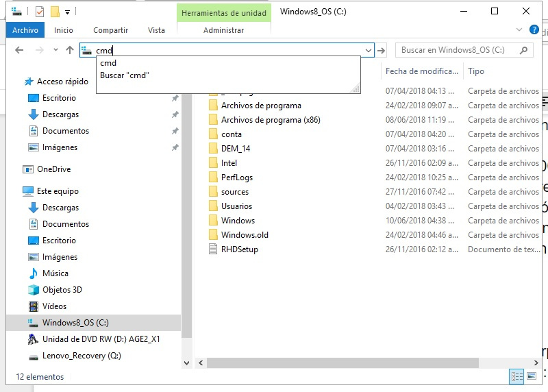Viewport: 548px width, 392px height.
Task: Click the Properties quick access toolbar icon
Action: pyautogui.click(x=40, y=12)
